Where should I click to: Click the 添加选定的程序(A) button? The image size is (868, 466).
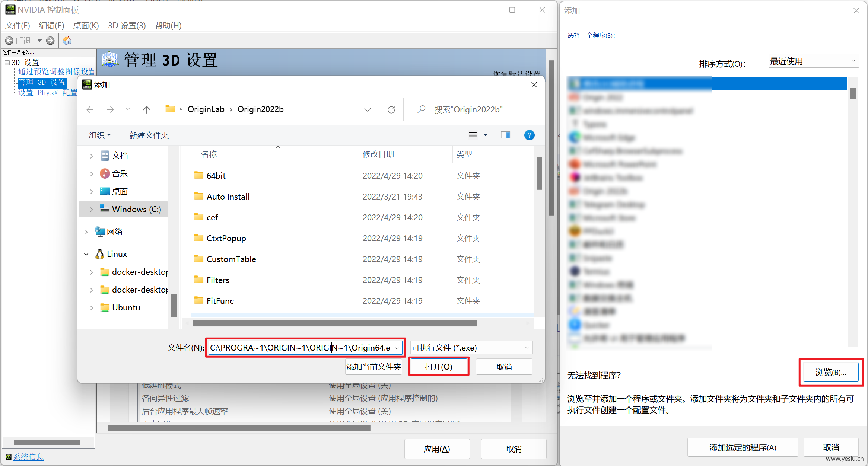coord(743,447)
